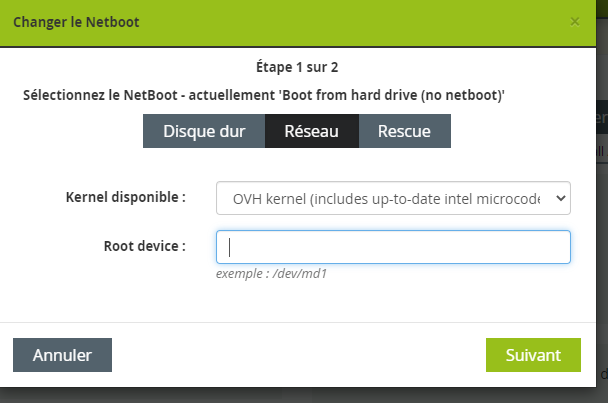Click the dark overlay below the dialog

[304, 396]
